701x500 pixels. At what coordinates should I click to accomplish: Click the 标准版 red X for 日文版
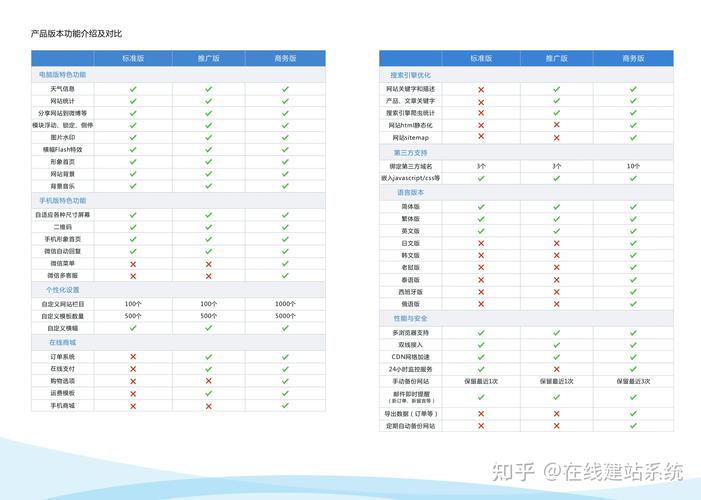pyautogui.click(x=481, y=243)
